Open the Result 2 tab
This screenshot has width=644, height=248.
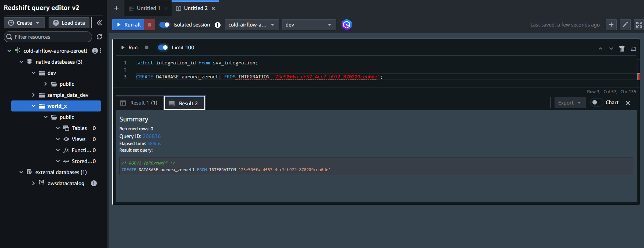(x=184, y=103)
